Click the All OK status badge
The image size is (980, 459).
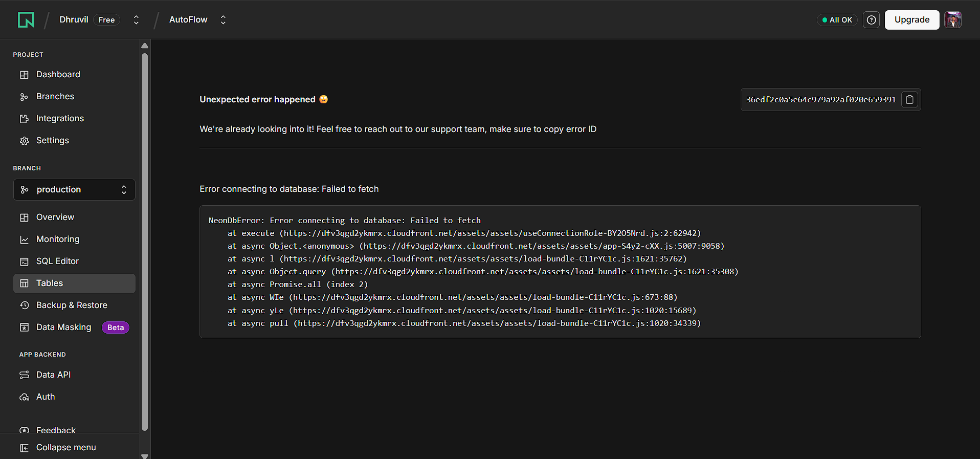[x=837, y=20]
